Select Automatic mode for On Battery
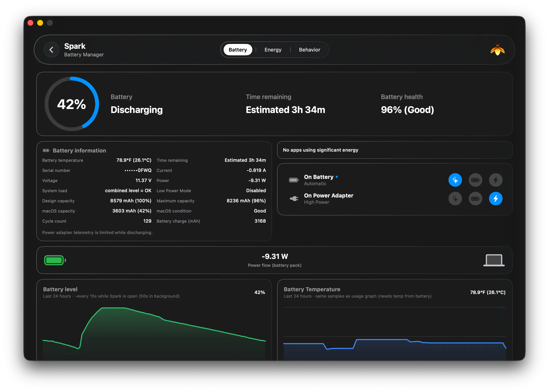 [455, 180]
